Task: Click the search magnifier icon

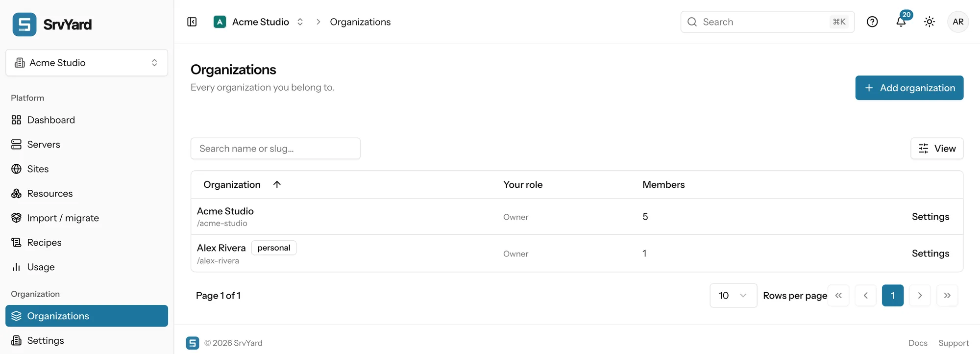Action: coord(692,22)
